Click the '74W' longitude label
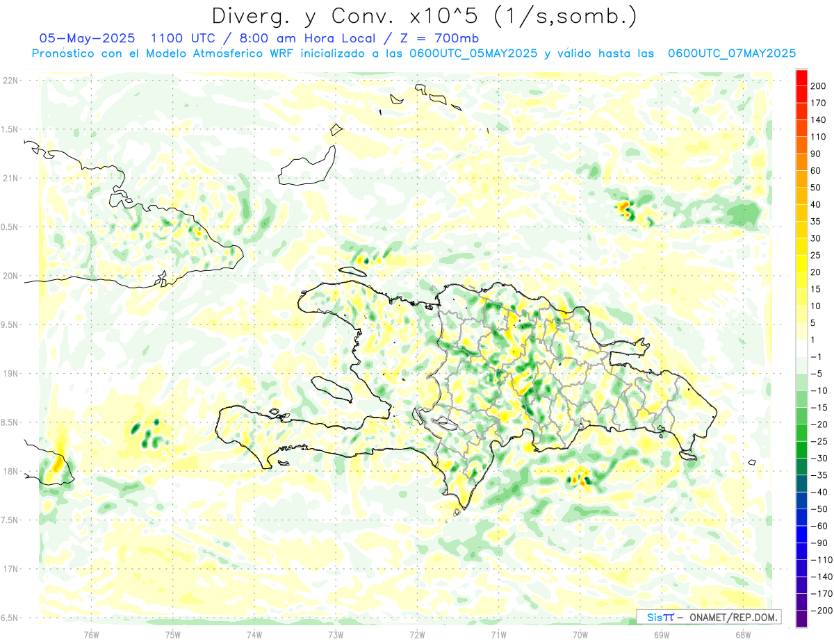Screen dimensions: 834x644 pos(254,634)
